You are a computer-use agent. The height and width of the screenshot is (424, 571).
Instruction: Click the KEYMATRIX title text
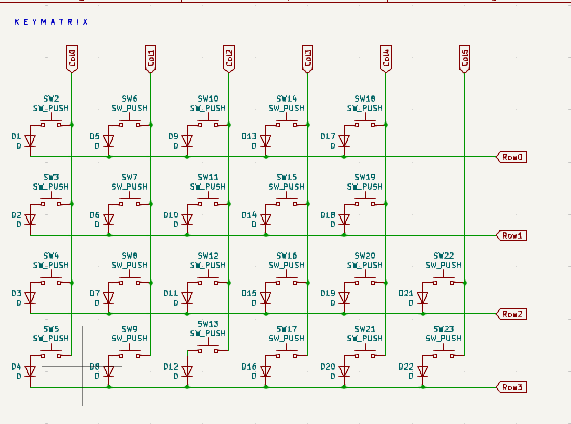coord(51,22)
